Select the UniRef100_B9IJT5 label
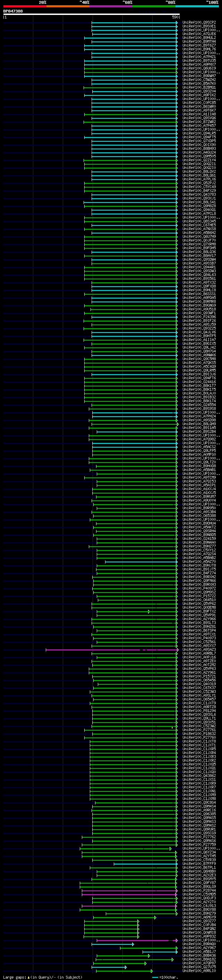The image size is (222, 980). (x=199, y=569)
